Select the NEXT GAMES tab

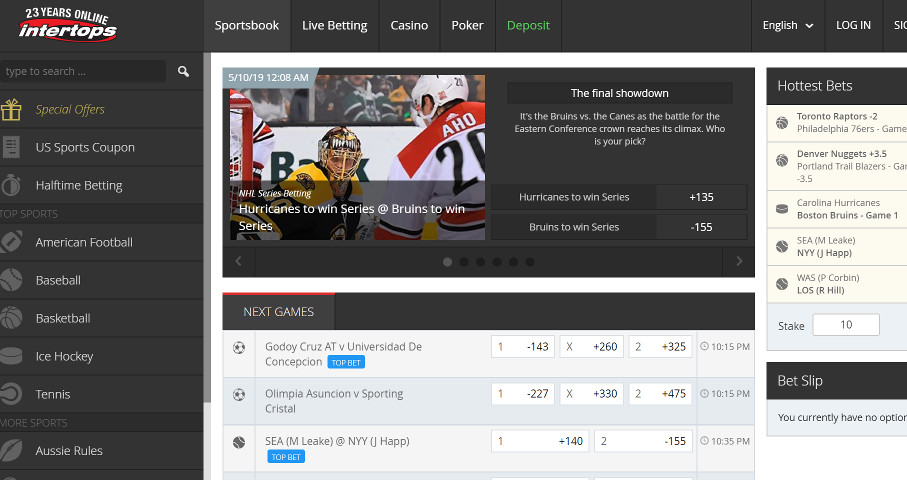(x=278, y=312)
